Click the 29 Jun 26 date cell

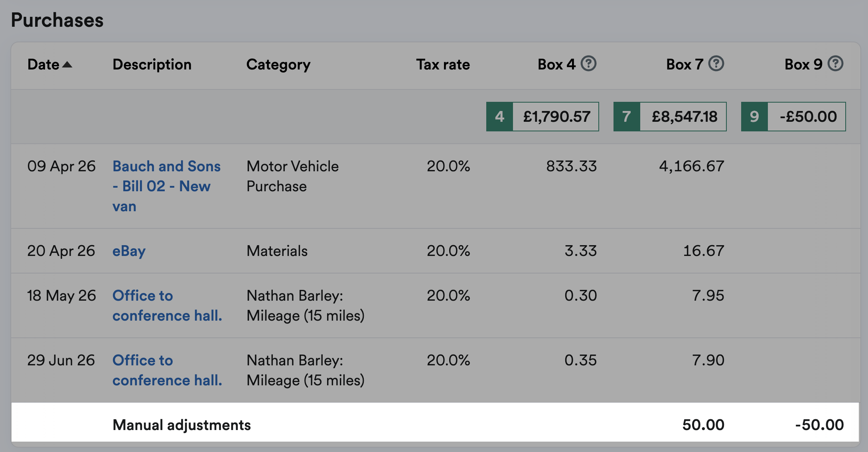pos(61,360)
